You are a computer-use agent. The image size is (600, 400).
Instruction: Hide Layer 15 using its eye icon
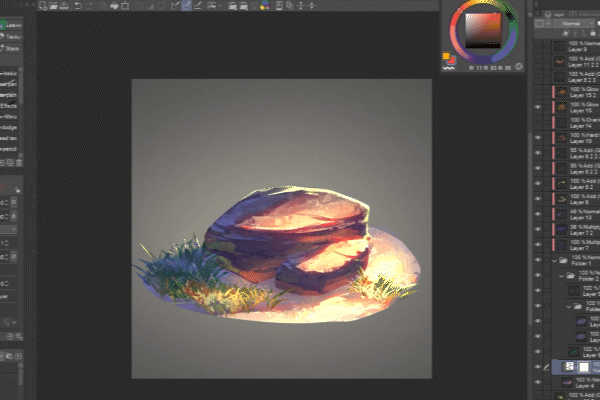tap(538, 107)
